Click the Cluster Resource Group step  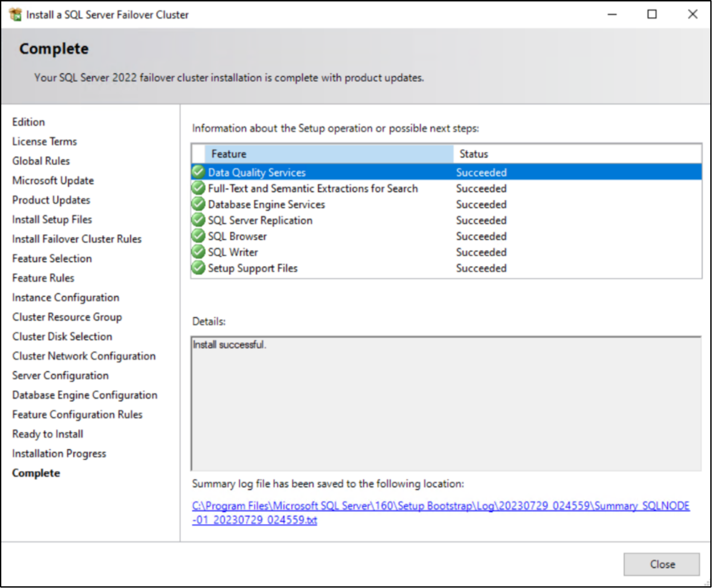67,317
